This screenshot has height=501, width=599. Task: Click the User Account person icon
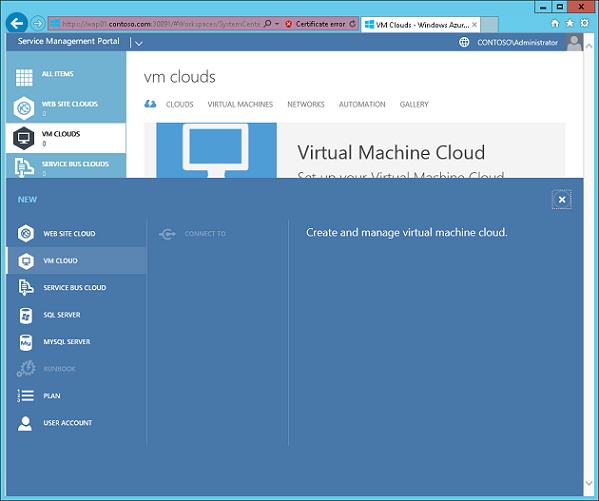[25, 423]
